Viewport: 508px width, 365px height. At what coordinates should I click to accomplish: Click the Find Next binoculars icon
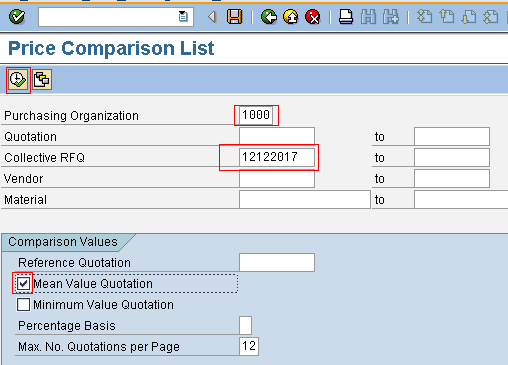391,17
